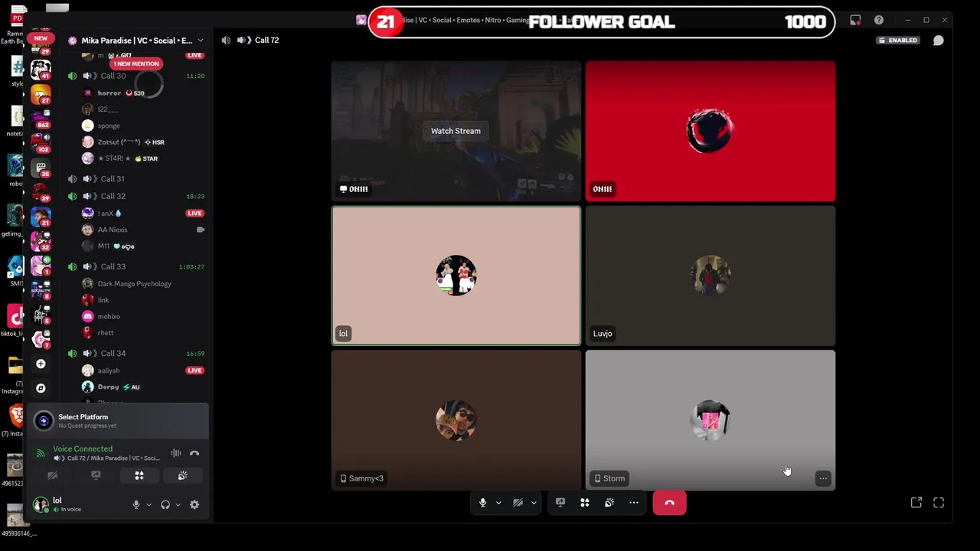Image resolution: width=980 pixels, height=551 pixels.
Task: Disconnect via voice panel hang-up icon
Action: click(x=194, y=454)
